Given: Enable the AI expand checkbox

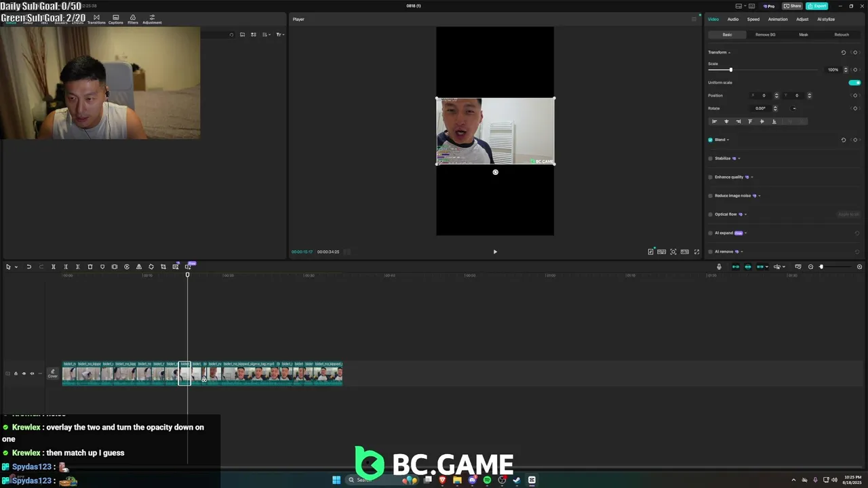Looking at the screenshot, I should tap(711, 233).
